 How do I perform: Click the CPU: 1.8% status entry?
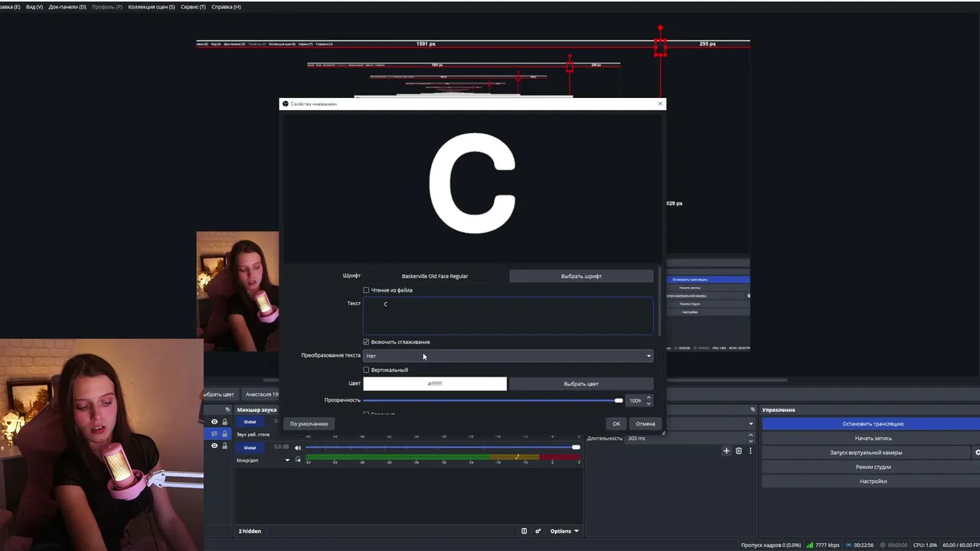pyautogui.click(x=925, y=545)
